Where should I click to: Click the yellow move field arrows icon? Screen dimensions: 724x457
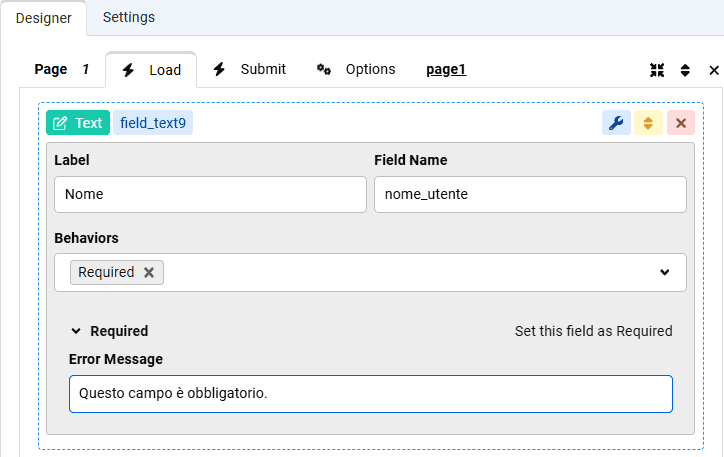pos(648,123)
